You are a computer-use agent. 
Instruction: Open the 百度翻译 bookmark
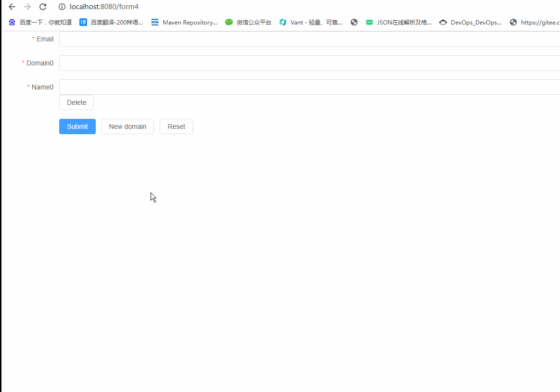point(111,22)
